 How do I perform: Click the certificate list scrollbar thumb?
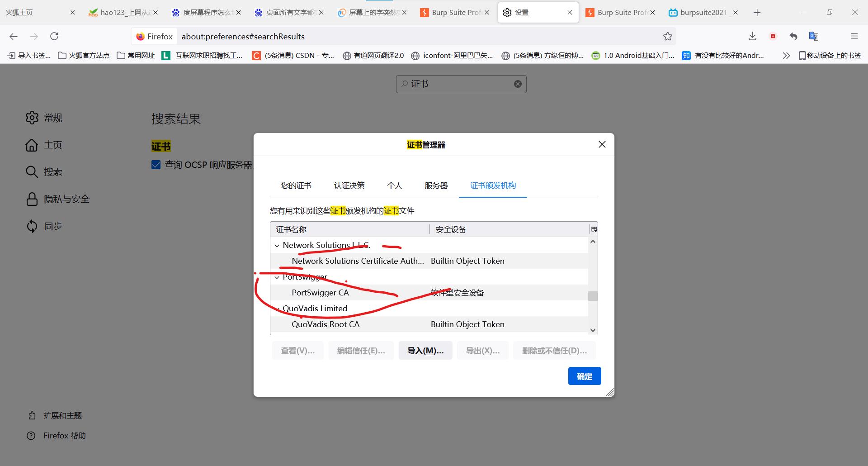[x=593, y=296]
